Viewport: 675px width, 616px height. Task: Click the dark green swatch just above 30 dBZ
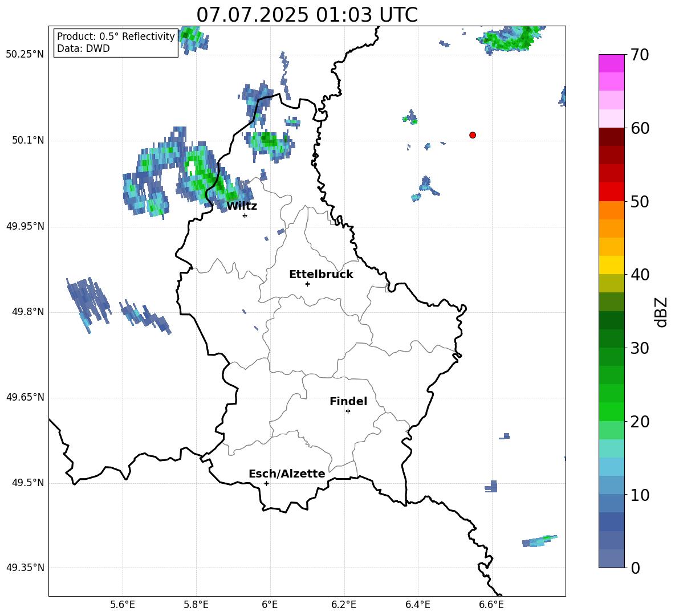point(611,338)
